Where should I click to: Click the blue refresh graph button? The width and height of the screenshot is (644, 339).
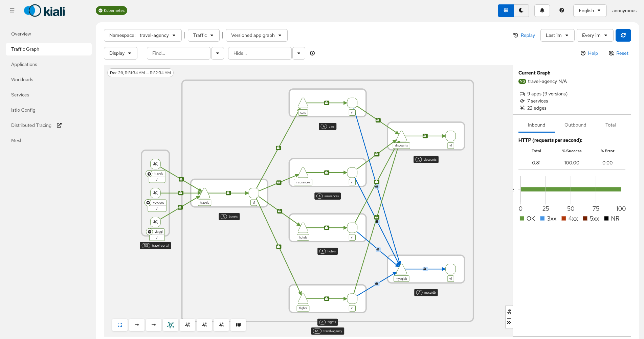[623, 35]
